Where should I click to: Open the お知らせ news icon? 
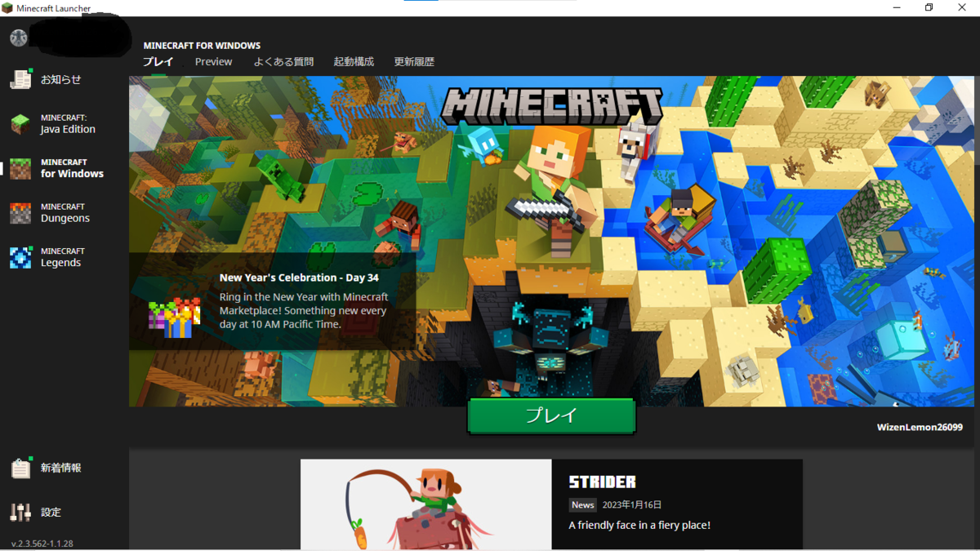tap(20, 79)
